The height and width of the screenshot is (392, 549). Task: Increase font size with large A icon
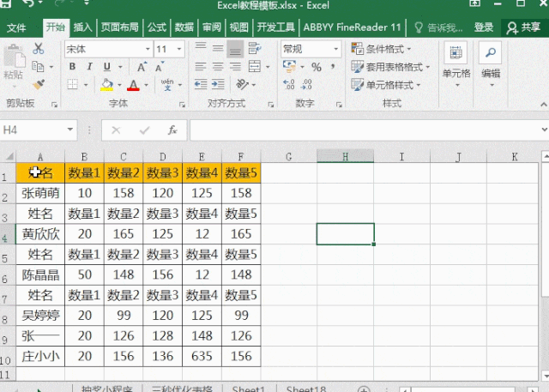142,67
